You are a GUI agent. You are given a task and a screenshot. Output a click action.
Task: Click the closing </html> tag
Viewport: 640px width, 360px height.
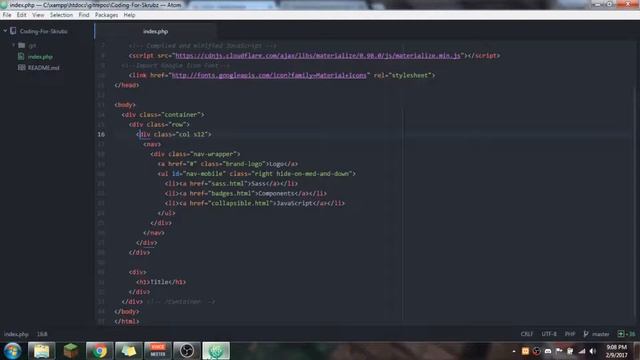[127, 321]
